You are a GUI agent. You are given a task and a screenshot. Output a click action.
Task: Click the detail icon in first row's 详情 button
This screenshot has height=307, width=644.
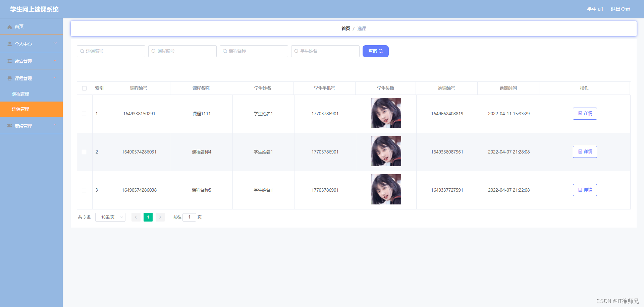(580, 114)
